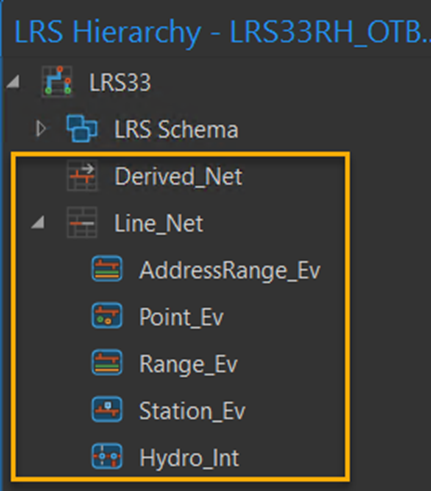The width and height of the screenshot is (431, 491).
Task: Expand the LRS Schema node
Action: tap(41, 129)
